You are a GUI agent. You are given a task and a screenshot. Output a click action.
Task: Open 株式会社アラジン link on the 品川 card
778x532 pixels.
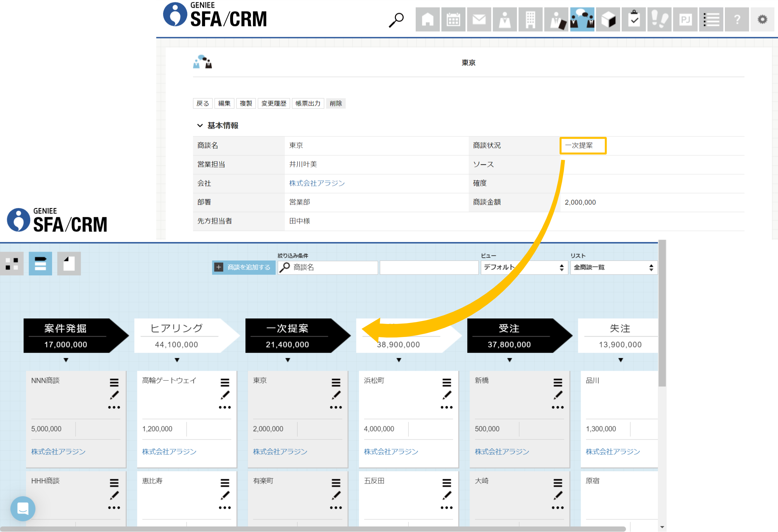[x=613, y=452]
